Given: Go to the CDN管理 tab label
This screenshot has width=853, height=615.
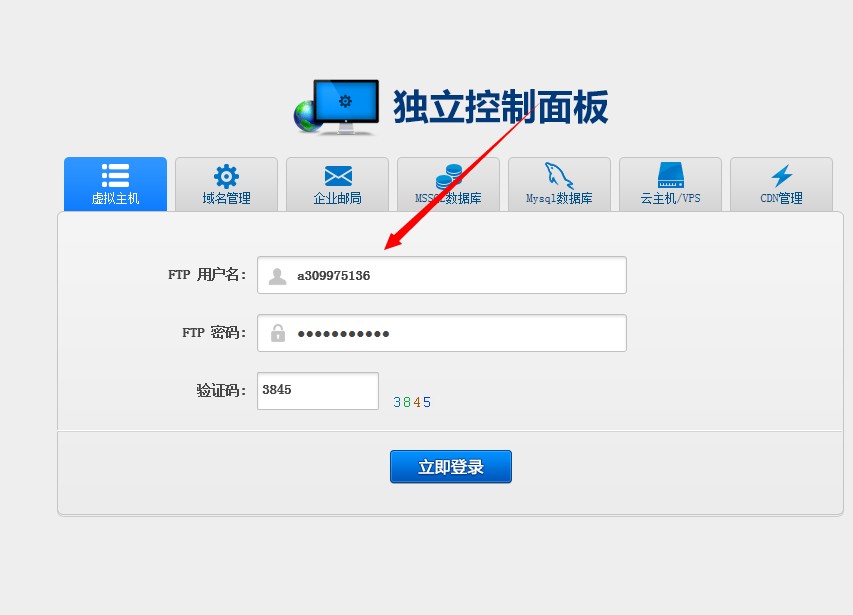Looking at the screenshot, I should coord(781,198).
